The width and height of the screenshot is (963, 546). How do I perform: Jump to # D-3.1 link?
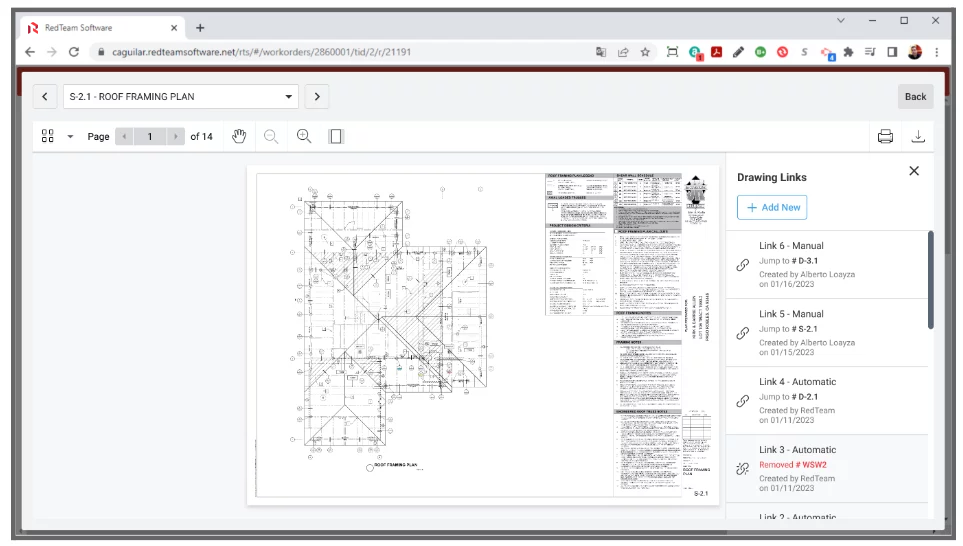789,260
